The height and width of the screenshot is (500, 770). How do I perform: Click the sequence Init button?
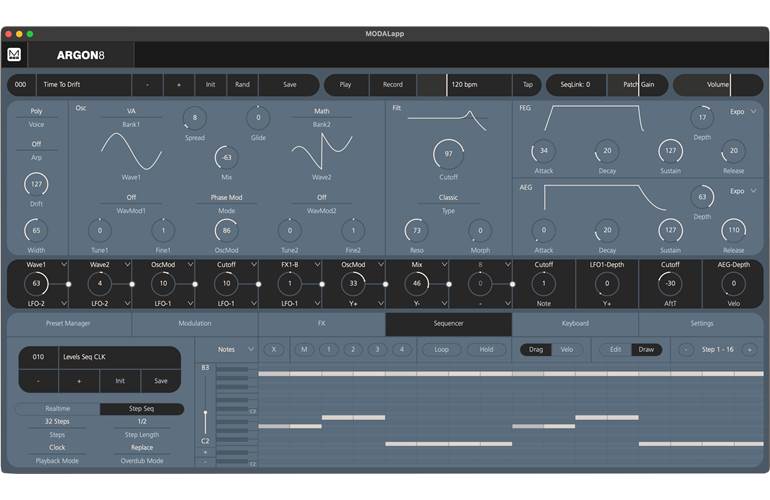tap(120, 381)
